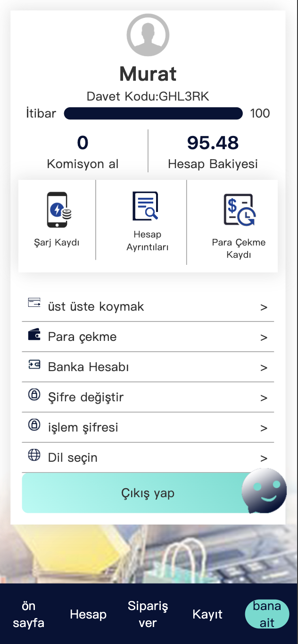Open işlem şifresi via its chevron

pos(264,428)
